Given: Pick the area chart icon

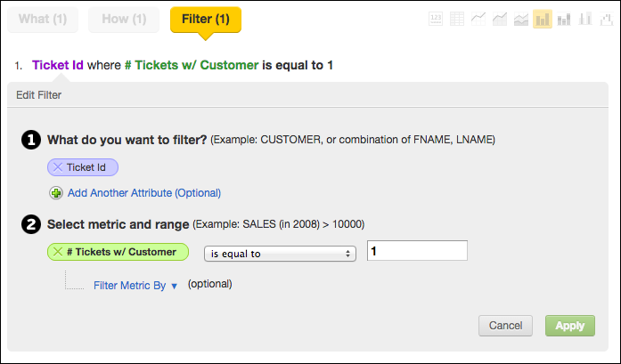Looking at the screenshot, I should pos(500,19).
